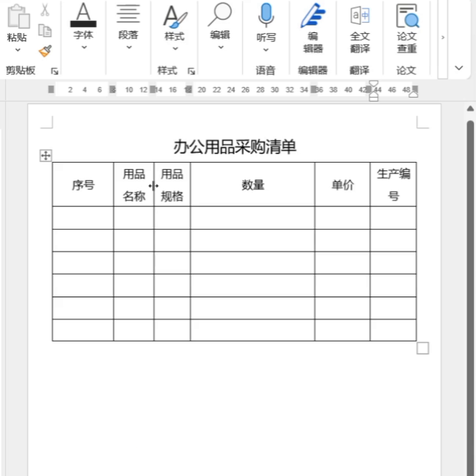Click the 数量 header cell
Viewport: 476px width, 476px height.
tap(253, 185)
